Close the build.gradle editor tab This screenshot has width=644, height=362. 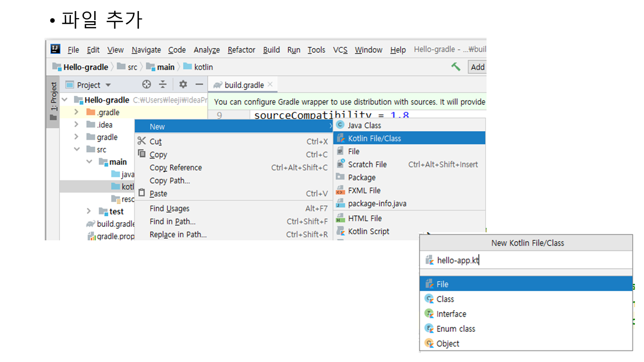[x=270, y=84]
